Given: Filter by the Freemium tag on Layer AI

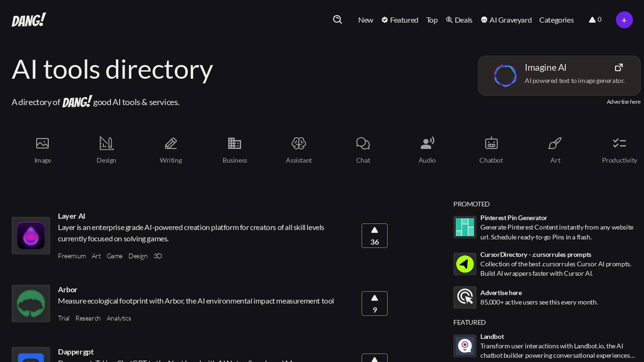Looking at the screenshot, I should point(72,256).
